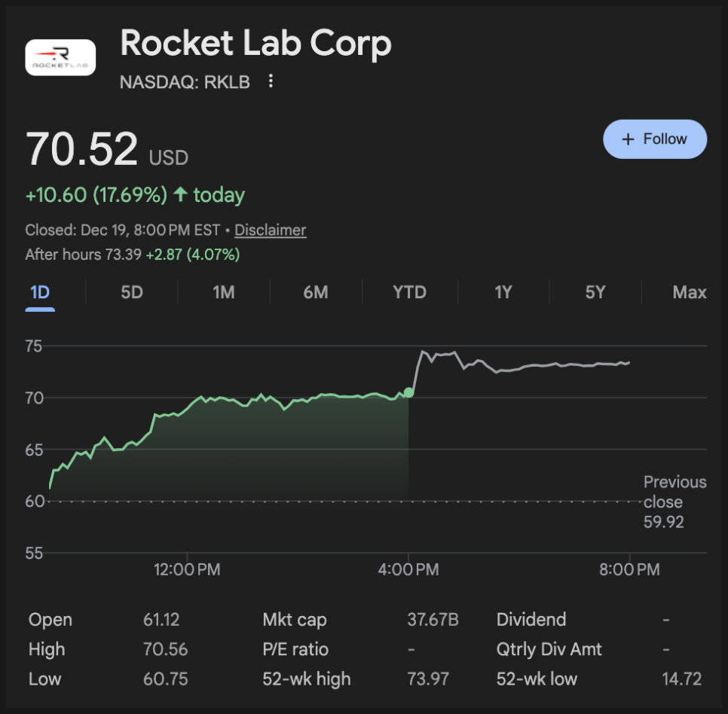
Task: Click the after-hours gray line on chart
Action: 528,367
